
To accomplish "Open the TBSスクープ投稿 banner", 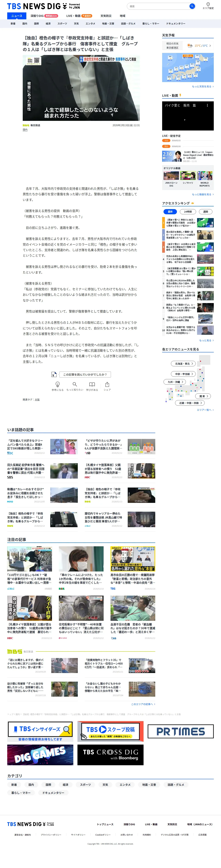I will pos(110,731).
